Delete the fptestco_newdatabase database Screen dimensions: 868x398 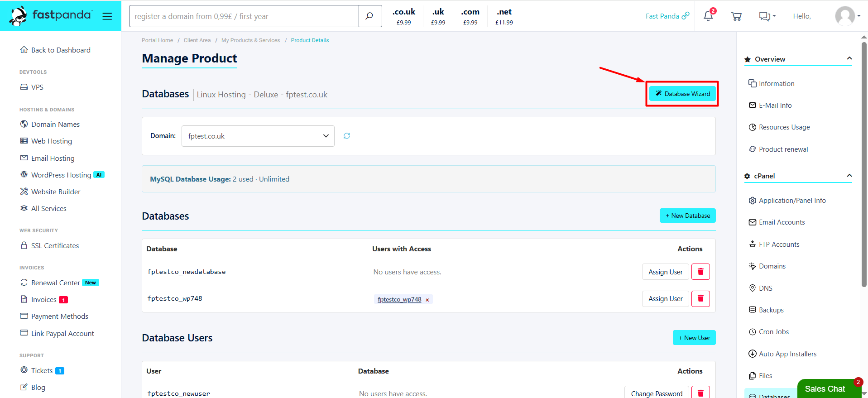point(700,272)
